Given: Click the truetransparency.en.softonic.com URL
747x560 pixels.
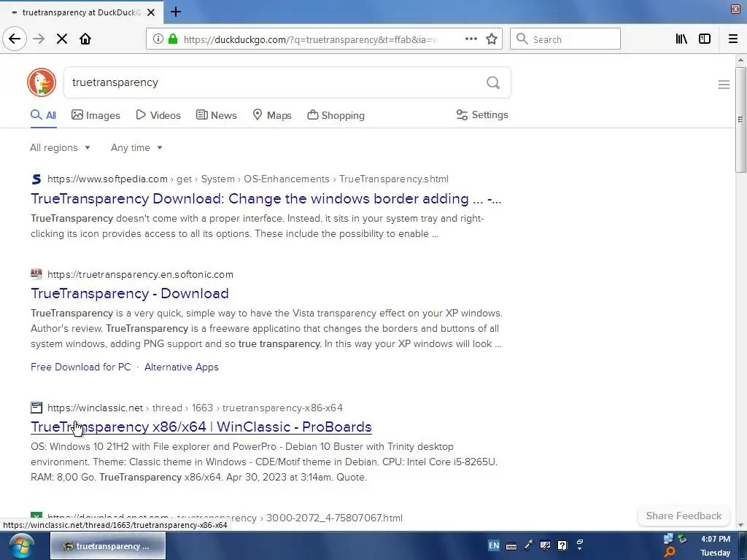Looking at the screenshot, I should coord(140,274).
